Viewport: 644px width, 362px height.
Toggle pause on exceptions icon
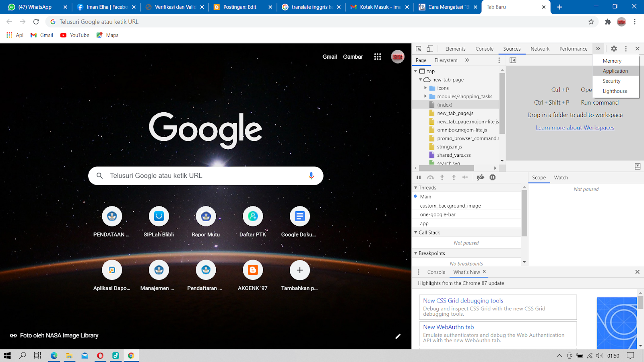click(493, 177)
